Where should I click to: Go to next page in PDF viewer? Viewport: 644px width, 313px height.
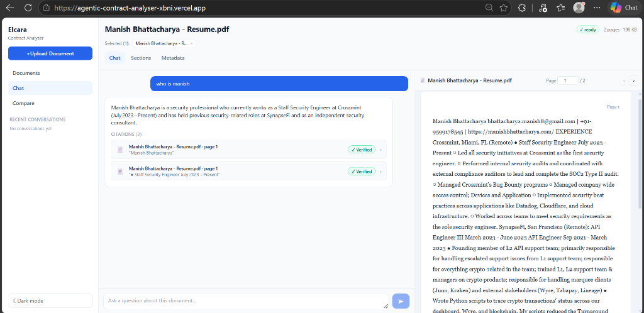[x=634, y=81]
